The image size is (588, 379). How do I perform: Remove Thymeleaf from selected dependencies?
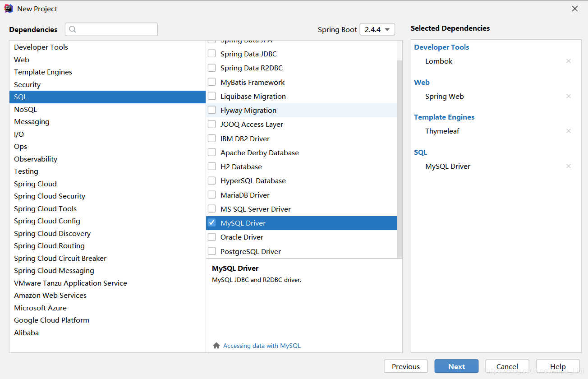click(x=569, y=131)
